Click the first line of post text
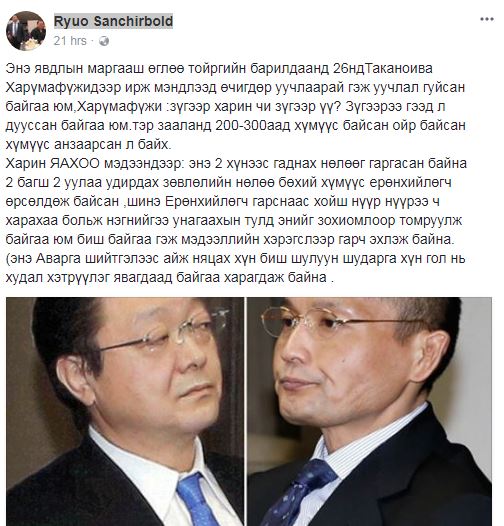This screenshot has height=526, width=504. tap(219, 68)
